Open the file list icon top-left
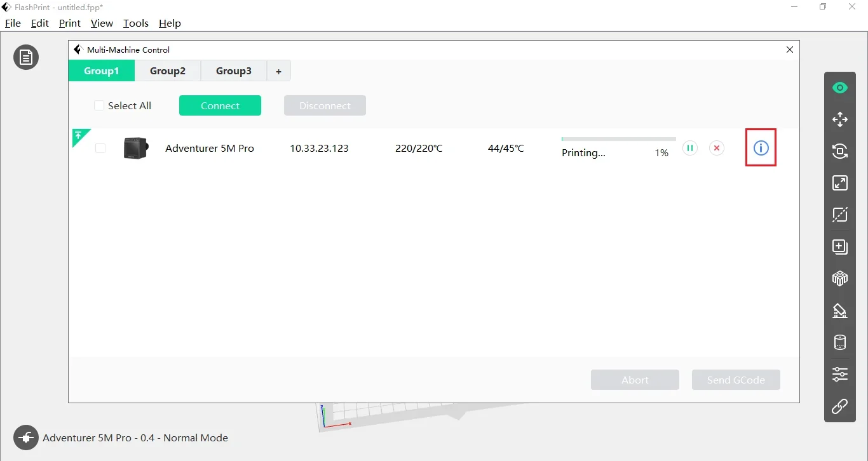Screen dimensions: 868x461 point(26,58)
